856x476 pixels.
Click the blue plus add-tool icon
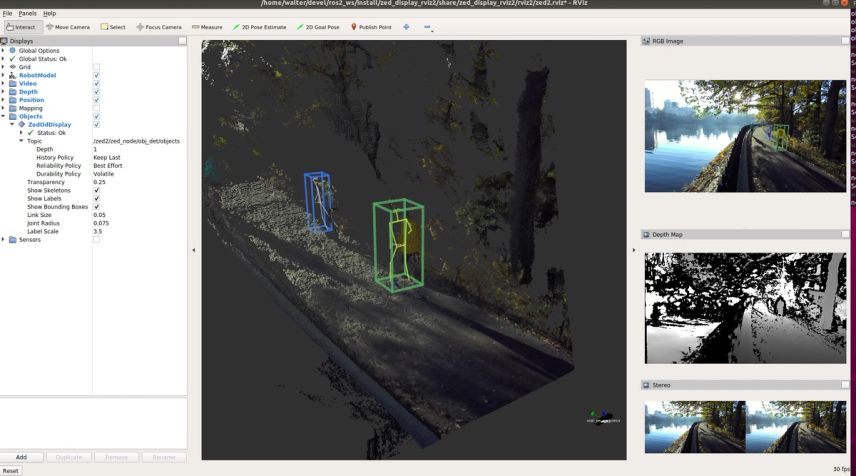406,27
